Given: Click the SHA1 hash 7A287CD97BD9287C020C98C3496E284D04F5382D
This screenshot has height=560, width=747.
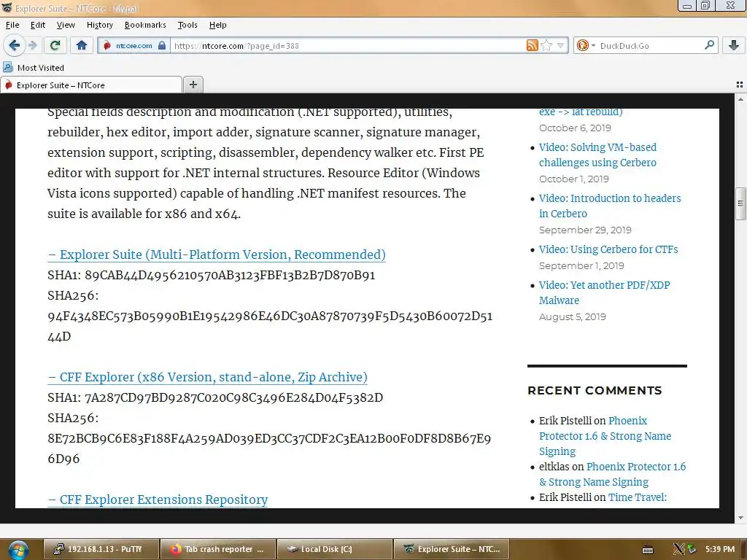Looking at the screenshot, I should coord(234,397).
